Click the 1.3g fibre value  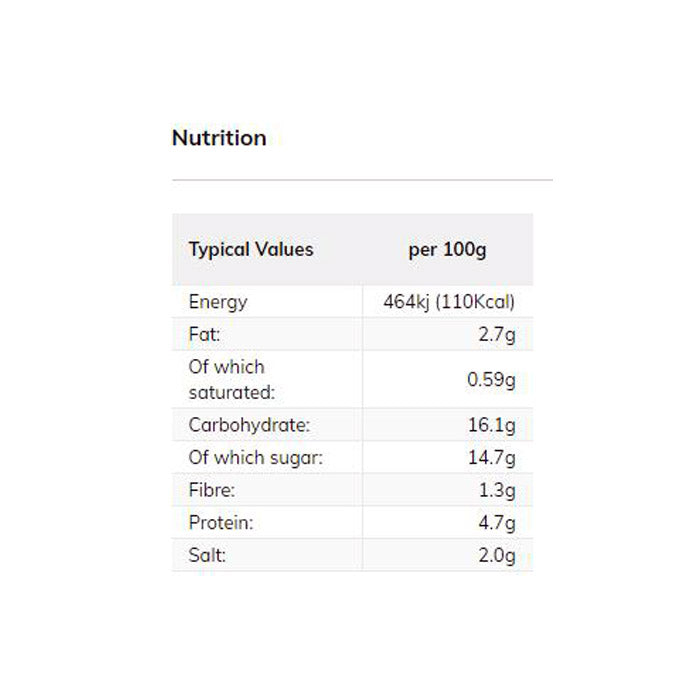(x=497, y=490)
